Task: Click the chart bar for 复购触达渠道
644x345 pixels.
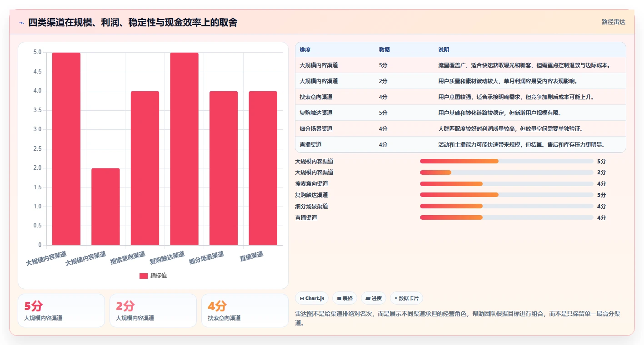Action: [x=184, y=149]
